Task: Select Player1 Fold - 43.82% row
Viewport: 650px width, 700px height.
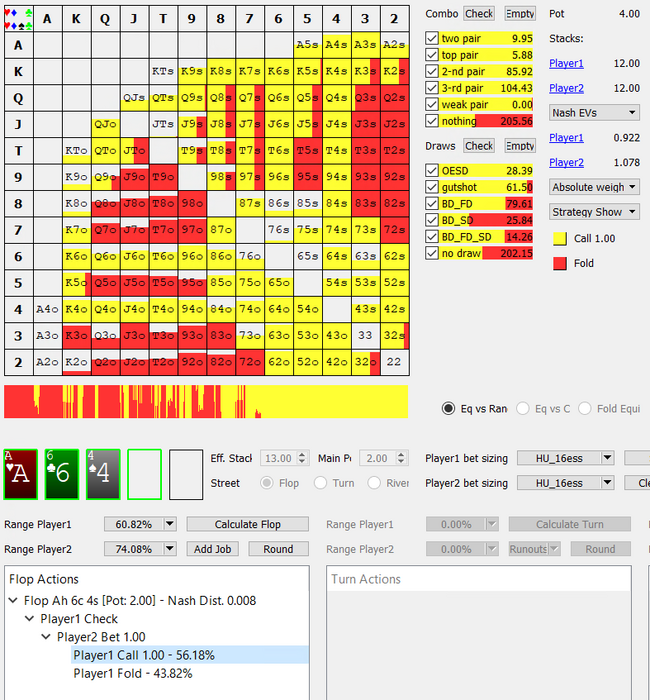Action: (x=133, y=673)
